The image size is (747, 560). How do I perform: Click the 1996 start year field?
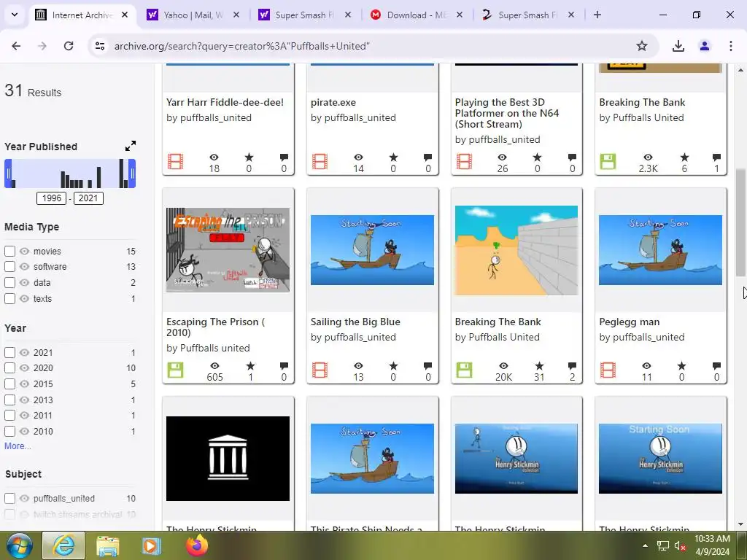point(52,198)
